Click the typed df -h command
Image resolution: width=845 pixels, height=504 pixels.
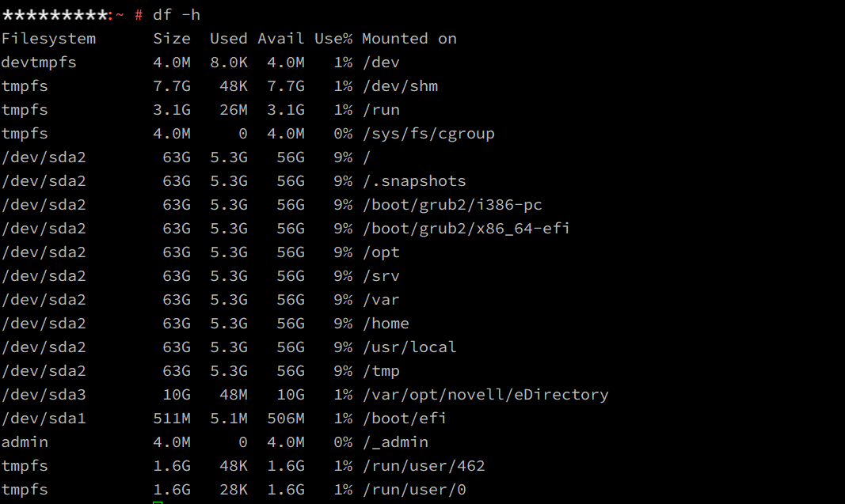[x=176, y=15]
